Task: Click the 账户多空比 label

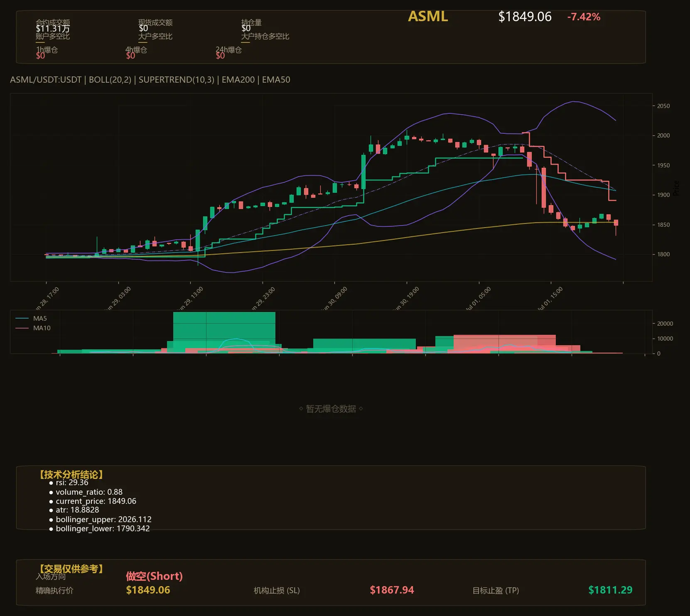Action: (53, 36)
